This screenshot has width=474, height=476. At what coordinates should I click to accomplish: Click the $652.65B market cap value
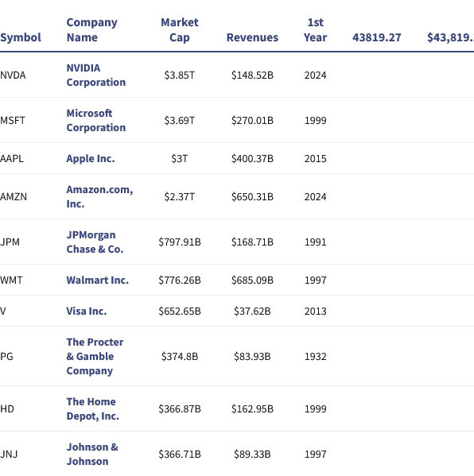pyautogui.click(x=180, y=312)
